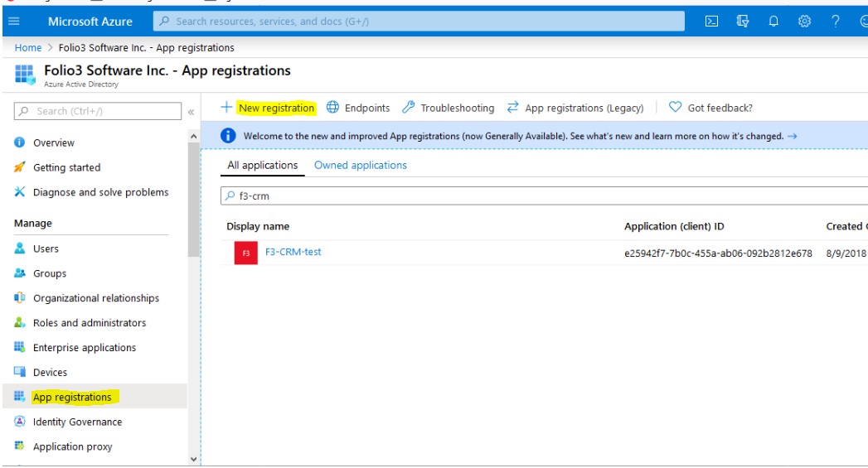Screen dimensions: 868x468
Task: Click the sidebar Search (Ctrl+/) box
Action: tap(98, 111)
